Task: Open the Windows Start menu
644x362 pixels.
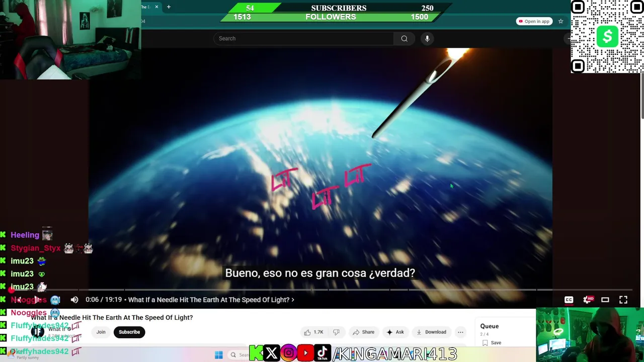Action: tap(218, 355)
